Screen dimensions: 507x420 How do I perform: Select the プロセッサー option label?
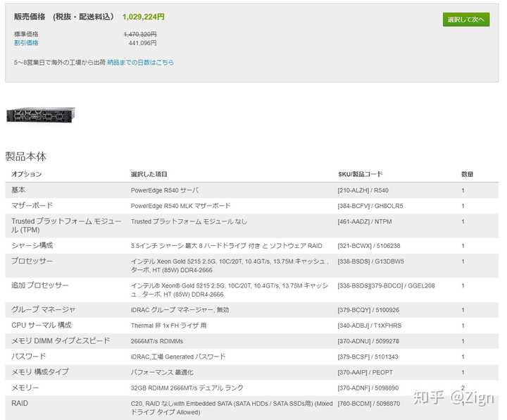click(x=32, y=261)
